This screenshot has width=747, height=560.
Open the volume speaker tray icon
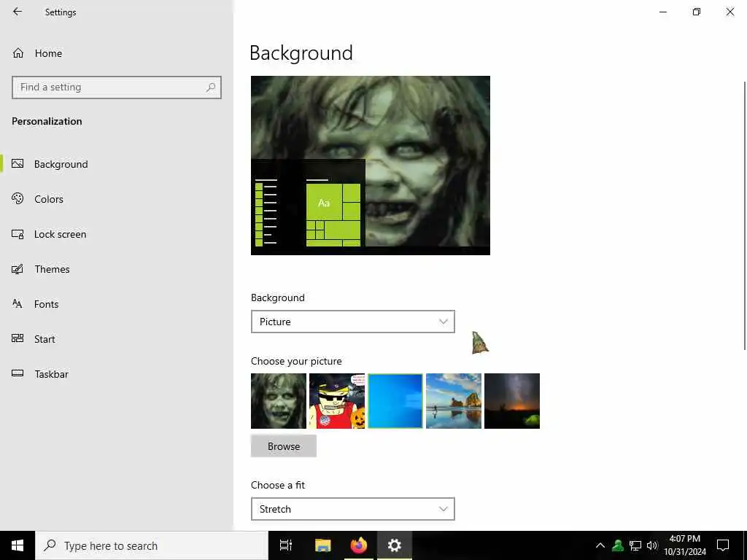pos(651,545)
